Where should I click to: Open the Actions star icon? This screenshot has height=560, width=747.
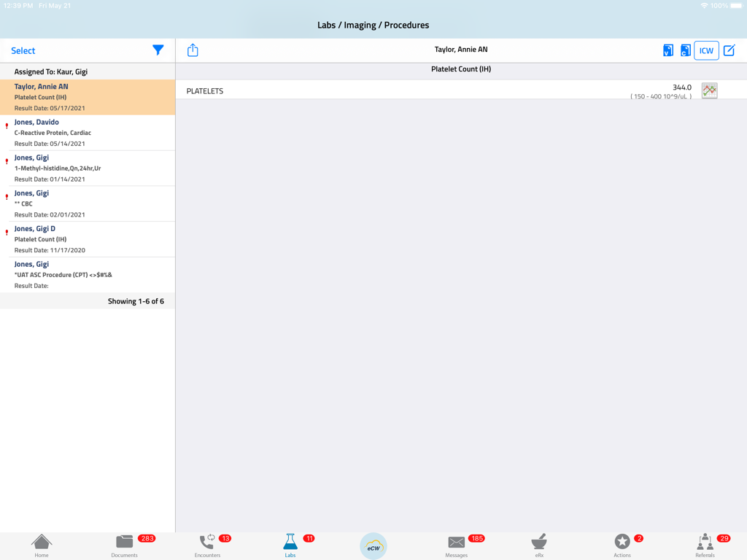coord(622,545)
